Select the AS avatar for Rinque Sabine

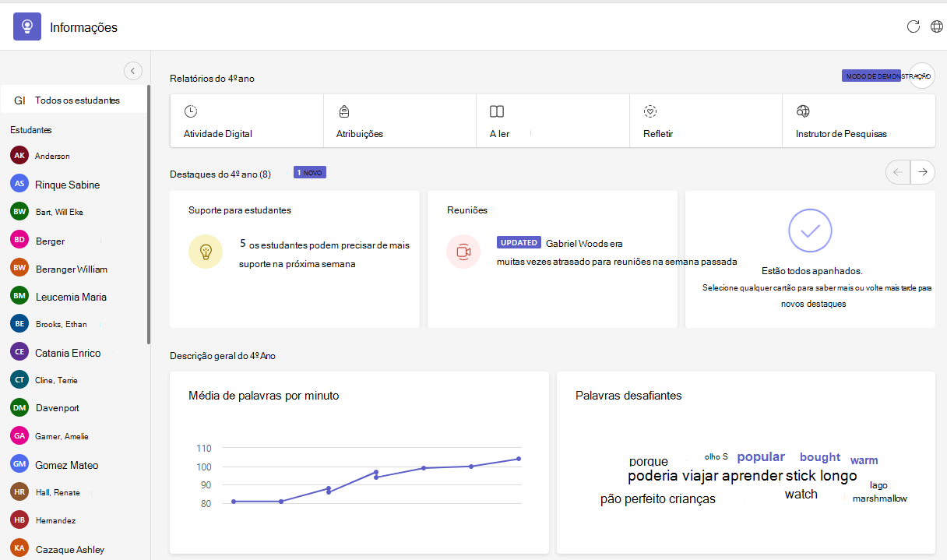pyautogui.click(x=19, y=184)
